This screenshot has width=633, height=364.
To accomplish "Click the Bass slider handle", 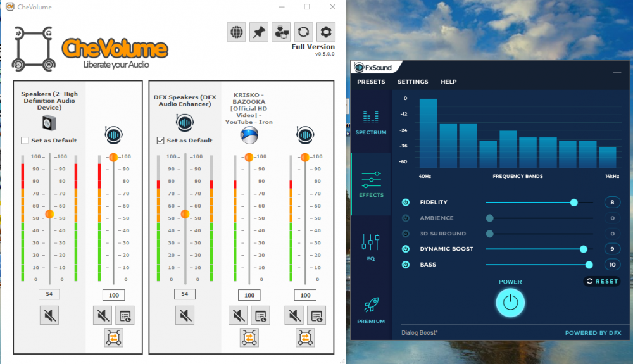I will pos(589,265).
